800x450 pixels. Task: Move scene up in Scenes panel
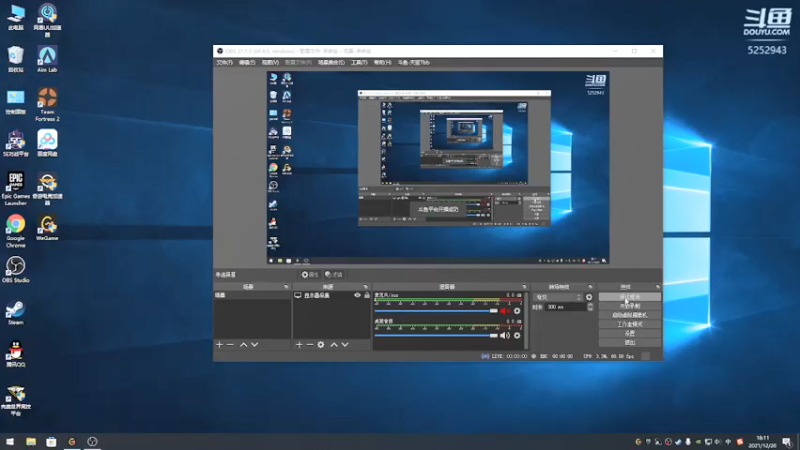coord(243,345)
